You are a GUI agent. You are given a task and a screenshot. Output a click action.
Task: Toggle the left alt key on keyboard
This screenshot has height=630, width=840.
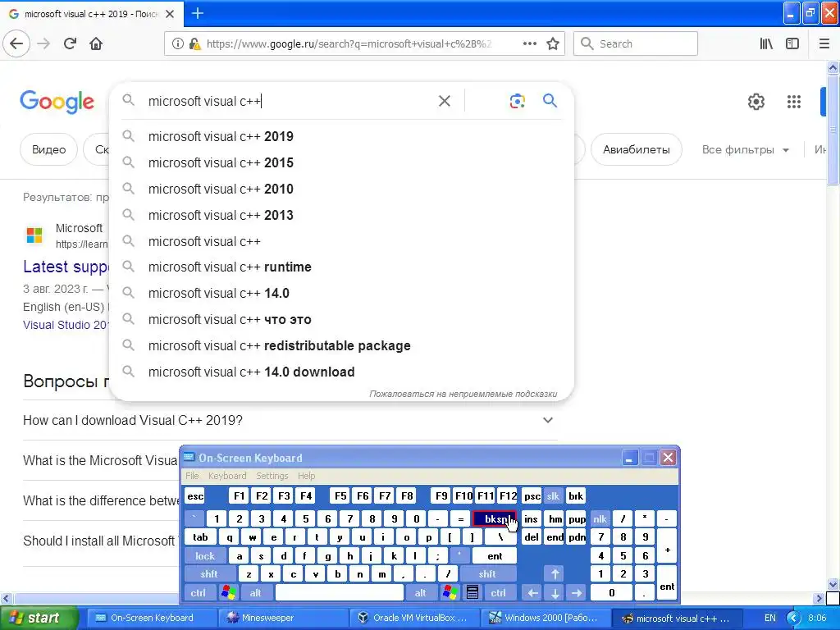pos(256,592)
